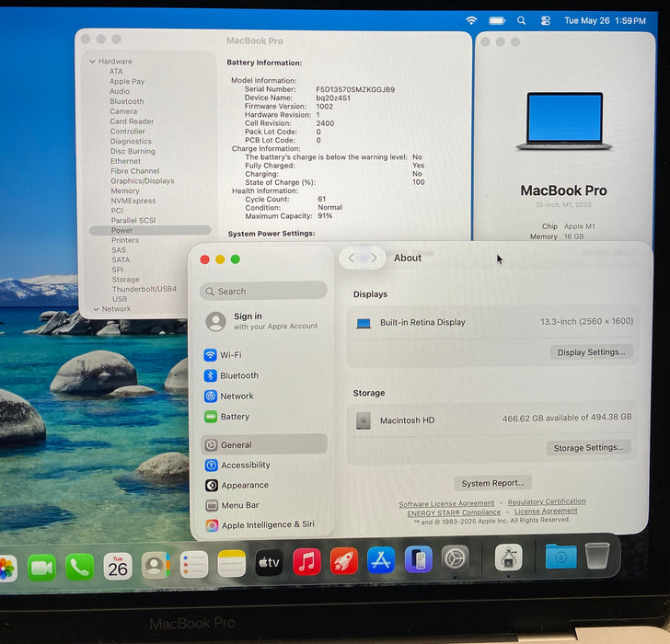Viewport: 670px width, 644px height.
Task: Open the License Agreement link
Action: tap(546, 511)
